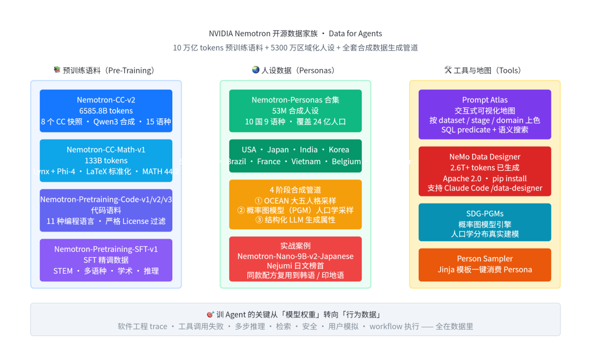Select the 实战案例 card
Viewport: 591px width, 364px height.
pyautogui.click(x=296, y=259)
